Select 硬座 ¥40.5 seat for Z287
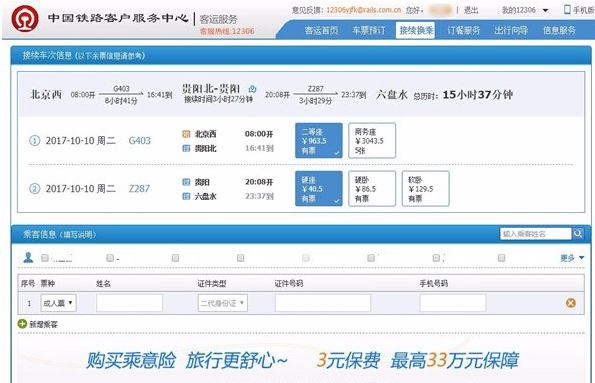Viewport: 595px width, 383px height. (319, 189)
